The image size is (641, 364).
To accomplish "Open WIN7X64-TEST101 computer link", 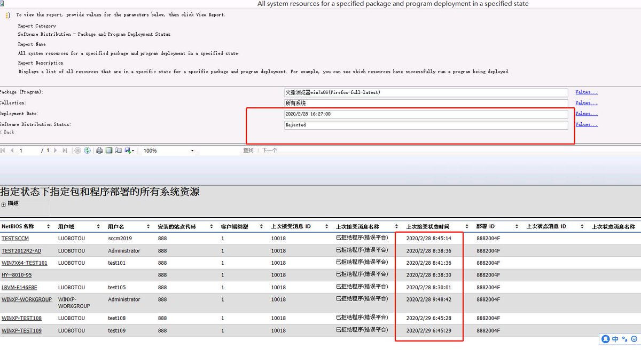I will 25,263.
